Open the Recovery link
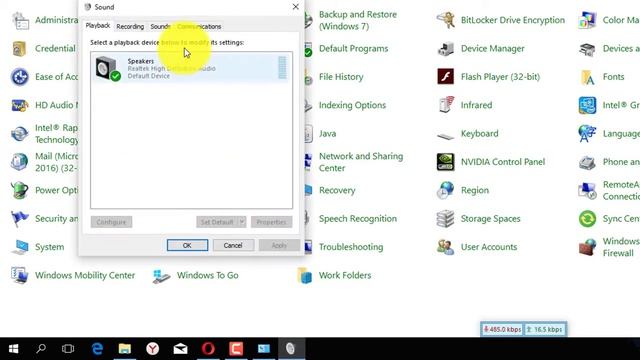 tap(337, 190)
